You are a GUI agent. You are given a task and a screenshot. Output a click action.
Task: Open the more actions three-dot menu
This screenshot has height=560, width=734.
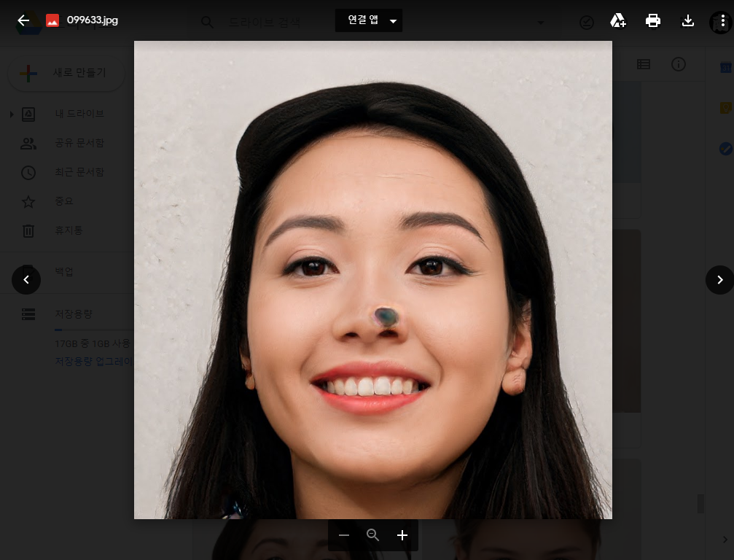[722, 20]
